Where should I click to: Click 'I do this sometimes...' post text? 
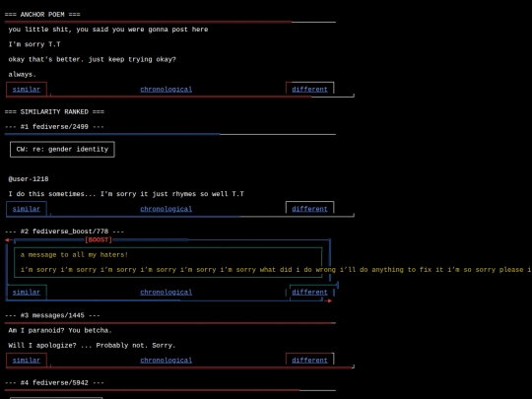pyautogui.click(x=126, y=194)
